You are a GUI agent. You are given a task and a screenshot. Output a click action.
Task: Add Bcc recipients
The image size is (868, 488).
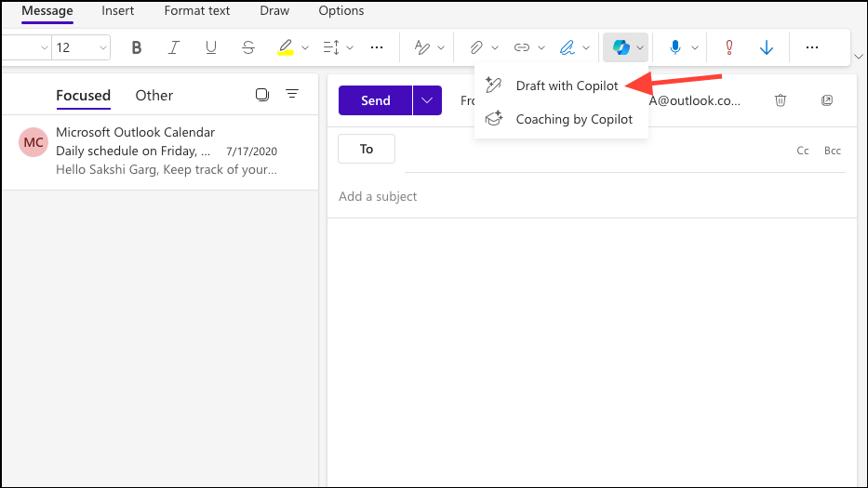pyautogui.click(x=833, y=151)
